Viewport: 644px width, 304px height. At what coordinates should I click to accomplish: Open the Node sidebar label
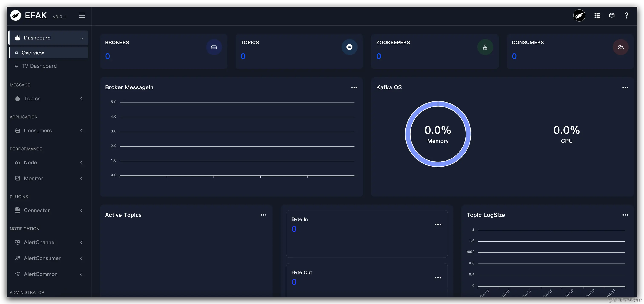click(x=30, y=163)
